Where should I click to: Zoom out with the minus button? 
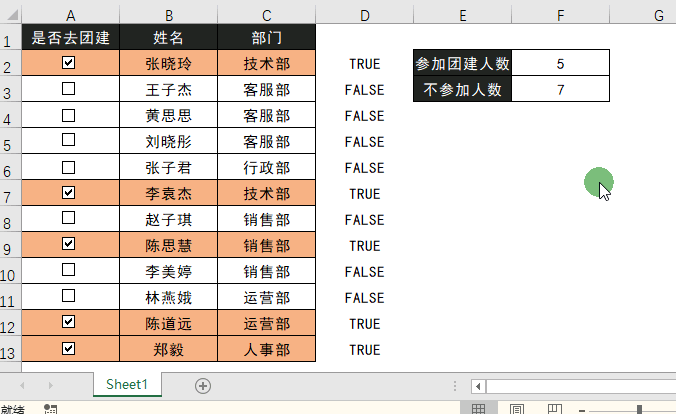coord(582,411)
